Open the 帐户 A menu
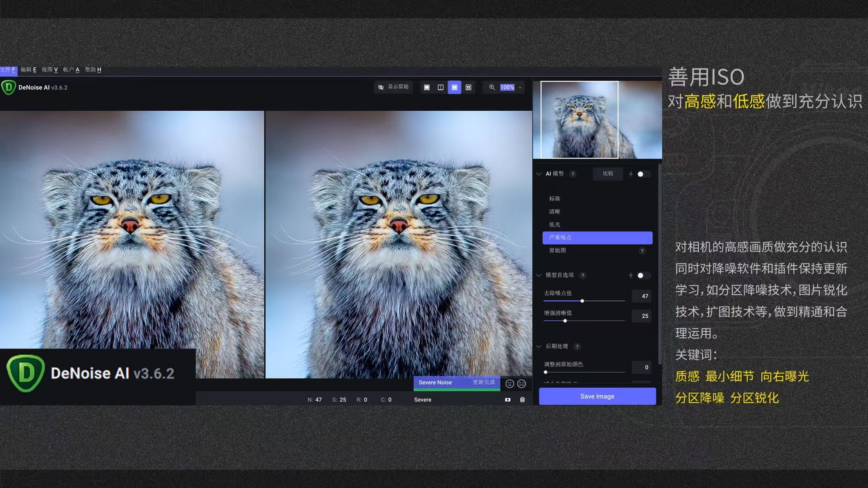Image resolution: width=868 pixels, height=488 pixels. (71, 69)
